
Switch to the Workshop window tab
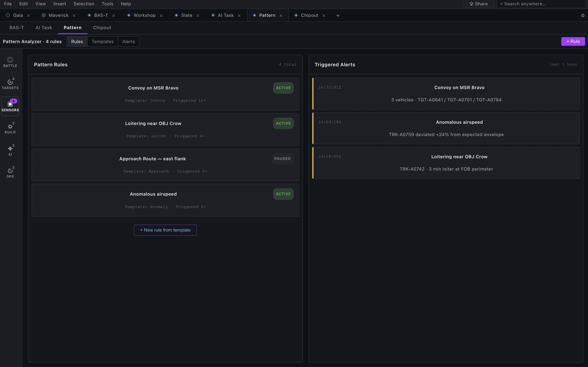145,15
